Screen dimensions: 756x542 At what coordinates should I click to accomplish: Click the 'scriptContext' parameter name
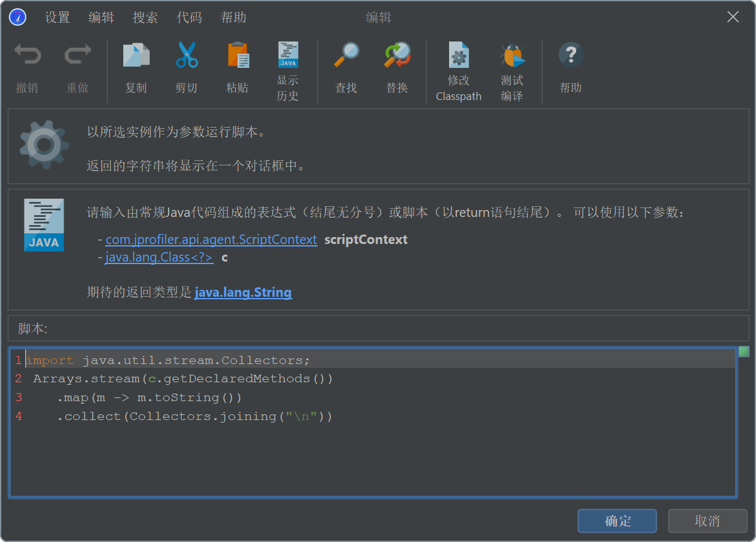[x=366, y=240]
